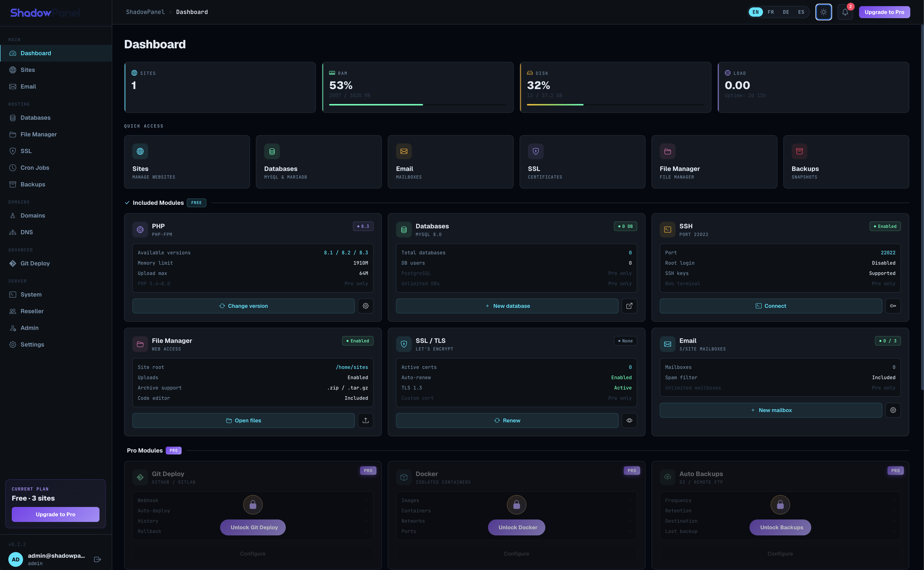Open Databases external link icon
The image size is (924, 570).
[629, 306]
